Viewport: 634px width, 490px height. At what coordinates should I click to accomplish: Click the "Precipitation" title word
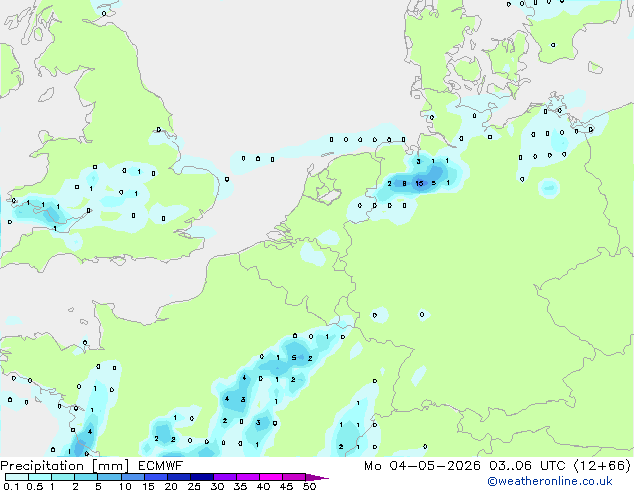(42, 466)
